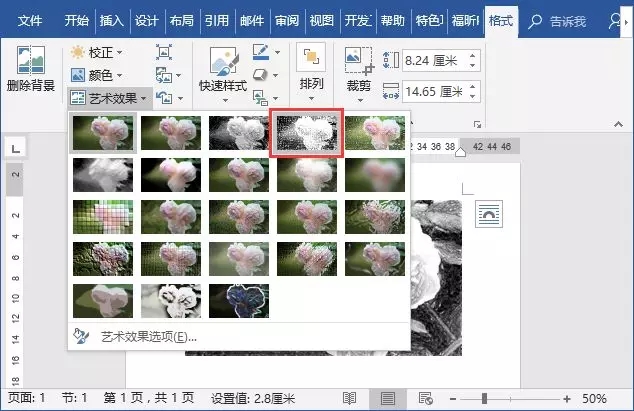The width and height of the screenshot is (634, 411).
Task: Switch to the Insert (插入) tab
Action: coord(111,20)
